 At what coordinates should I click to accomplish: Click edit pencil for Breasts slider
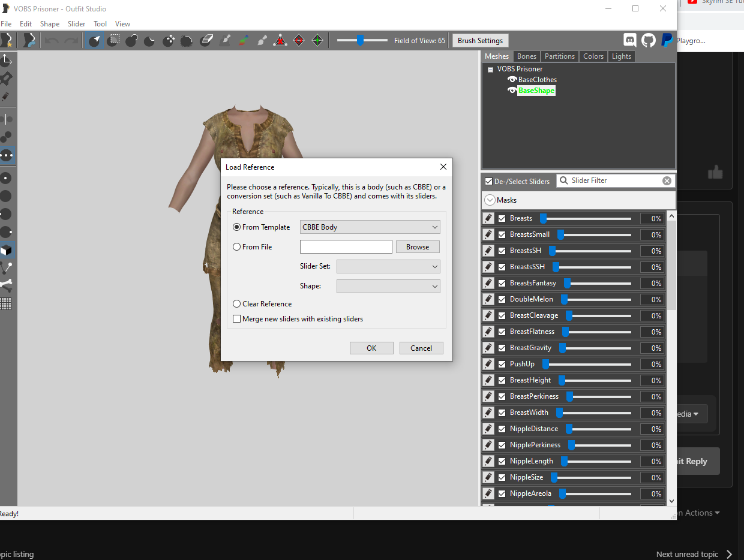[488, 218]
